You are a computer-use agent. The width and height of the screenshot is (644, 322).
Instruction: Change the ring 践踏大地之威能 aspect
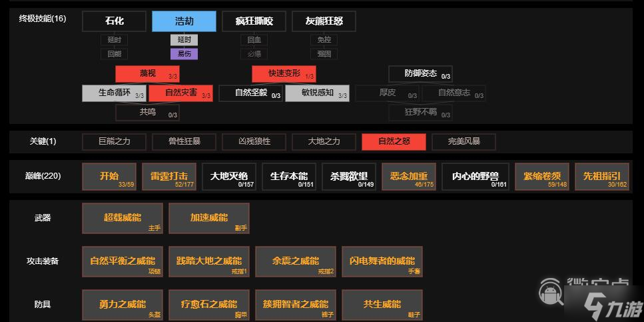click(x=208, y=261)
